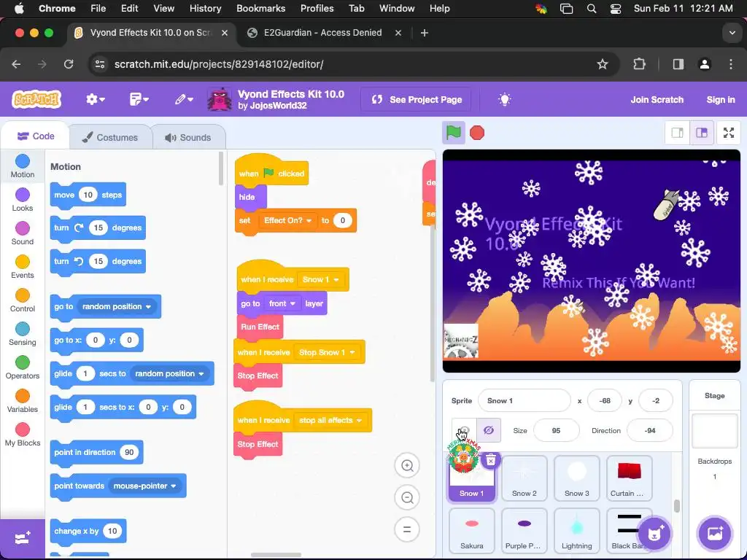Select the My Blocks category
This screenshot has width=747, height=560.
pyautogui.click(x=23, y=435)
